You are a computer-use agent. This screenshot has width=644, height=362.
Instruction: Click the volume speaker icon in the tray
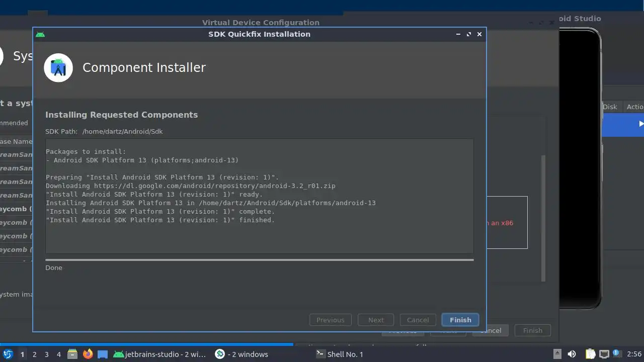(572, 354)
